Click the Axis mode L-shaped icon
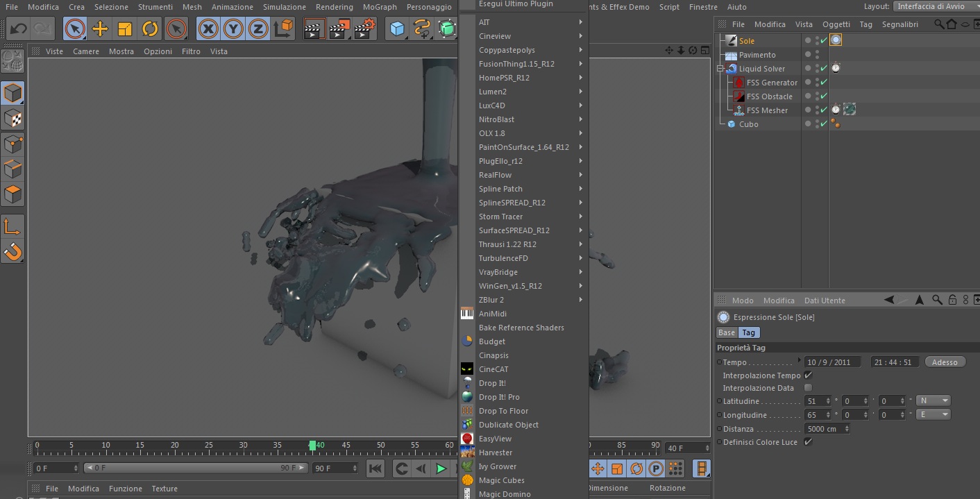Image resolution: width=980 pixels, height=499 pixels. coord(12,226)
